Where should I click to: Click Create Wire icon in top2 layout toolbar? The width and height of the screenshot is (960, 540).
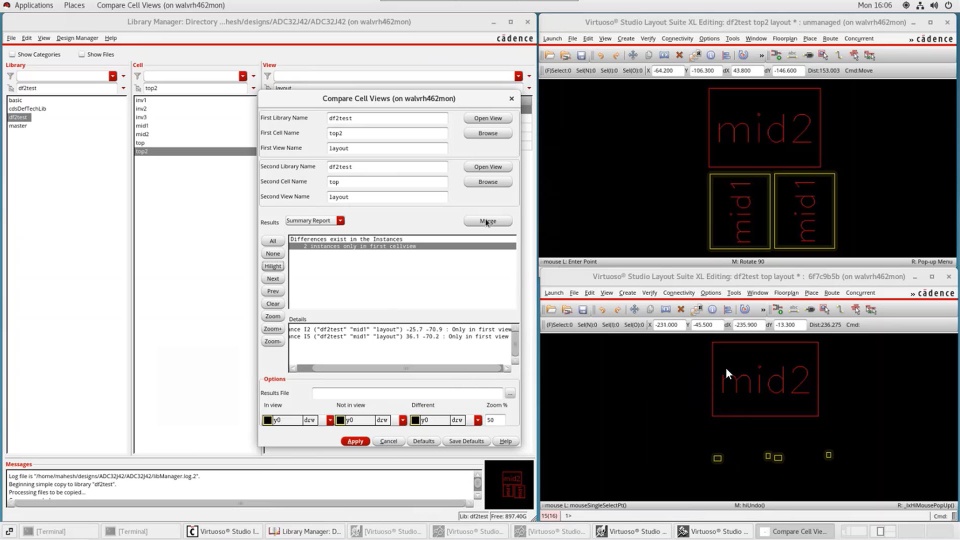click(x=839, y=55)
